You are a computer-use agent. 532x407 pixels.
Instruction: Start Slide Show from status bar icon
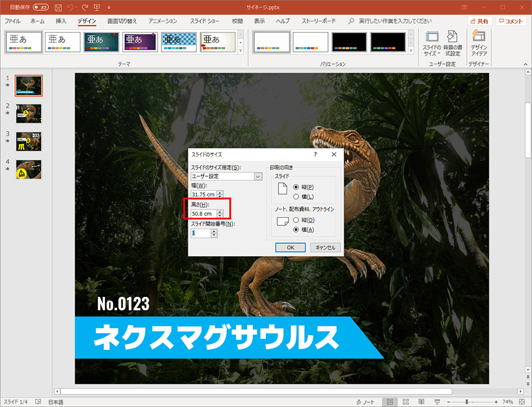point(437,402)
